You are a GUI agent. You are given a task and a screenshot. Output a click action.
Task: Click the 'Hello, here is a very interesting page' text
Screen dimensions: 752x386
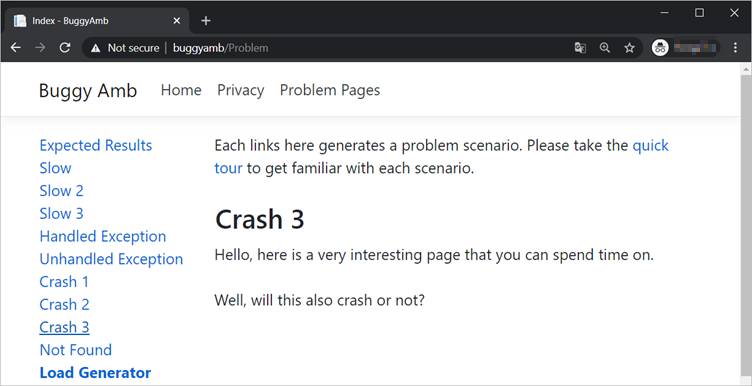click(434, 255)
